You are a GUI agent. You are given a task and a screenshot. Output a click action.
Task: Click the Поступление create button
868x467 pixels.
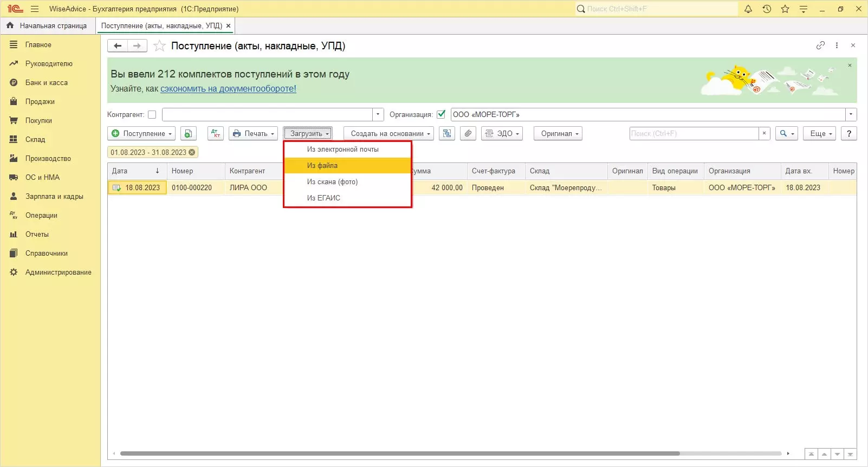[141, 134]
